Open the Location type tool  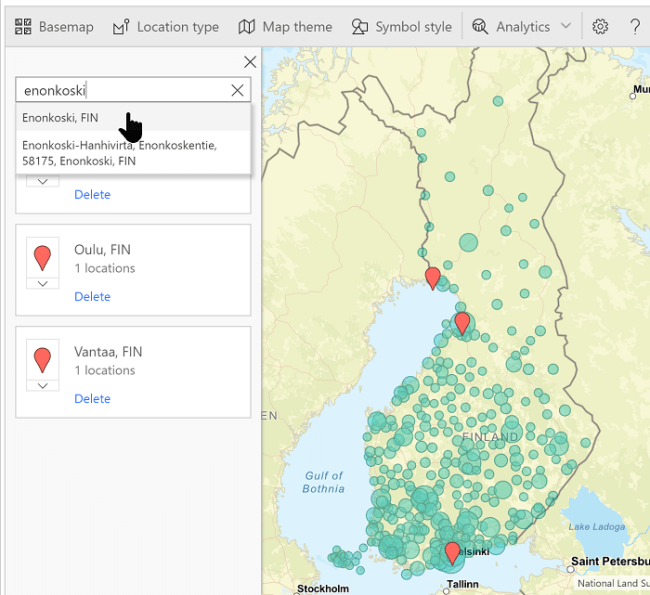coord(166,27)
